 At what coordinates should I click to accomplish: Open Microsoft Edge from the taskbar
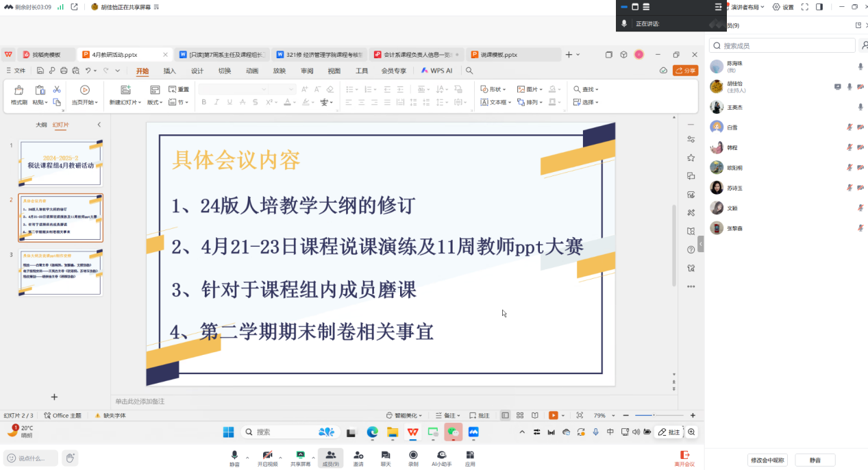point(372,432)
